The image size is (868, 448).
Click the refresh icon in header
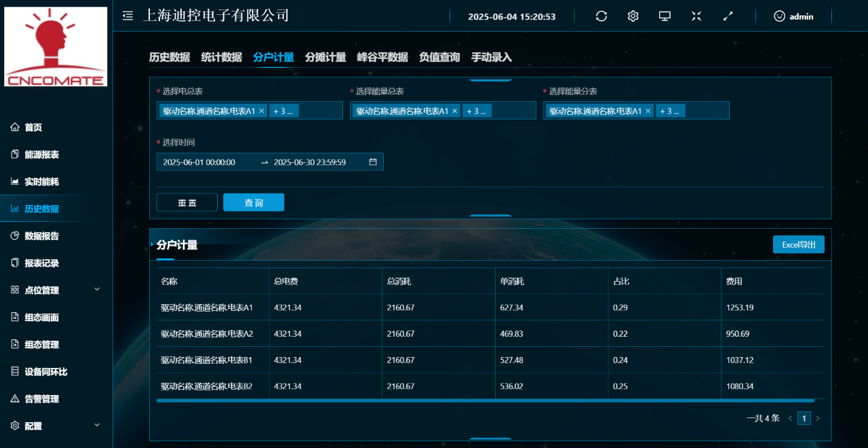pyautogui.click(x=601, y=16)
